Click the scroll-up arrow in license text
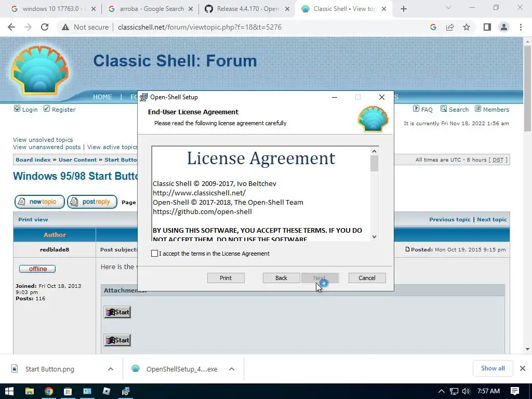This screenshot has width=532, height=399. (374, 151)
